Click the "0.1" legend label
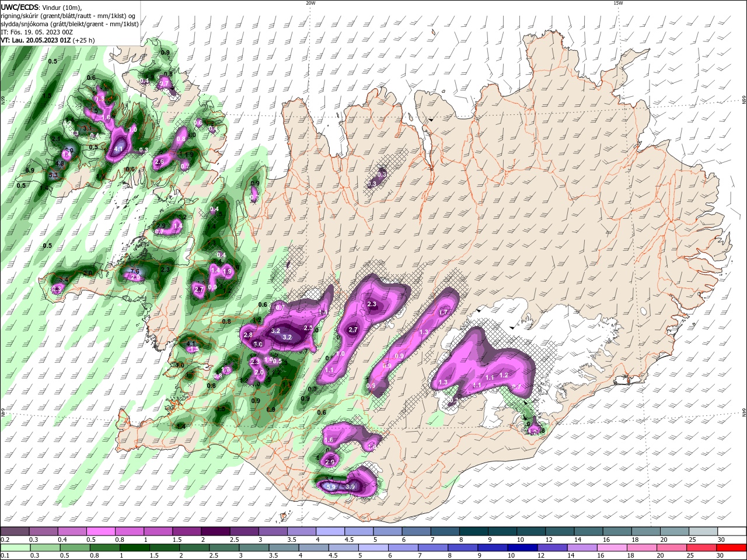Viewport: 747px width, 560px height. coord(5,556)
